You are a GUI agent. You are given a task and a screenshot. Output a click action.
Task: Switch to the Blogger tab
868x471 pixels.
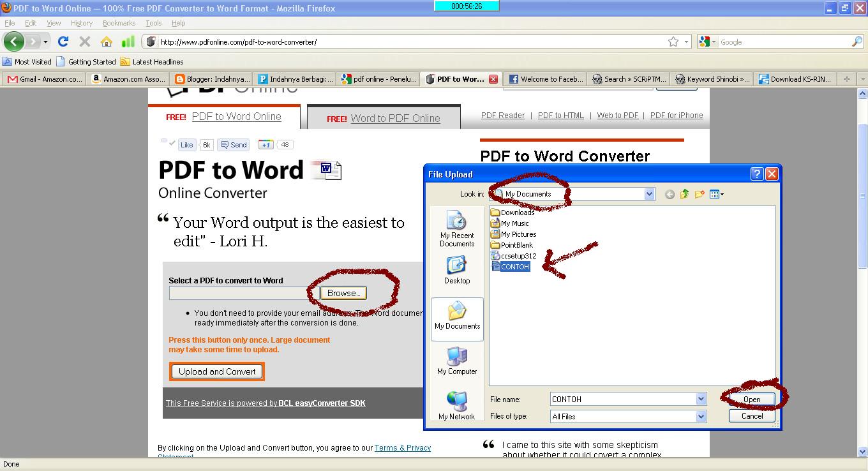(x=212, y=79)
